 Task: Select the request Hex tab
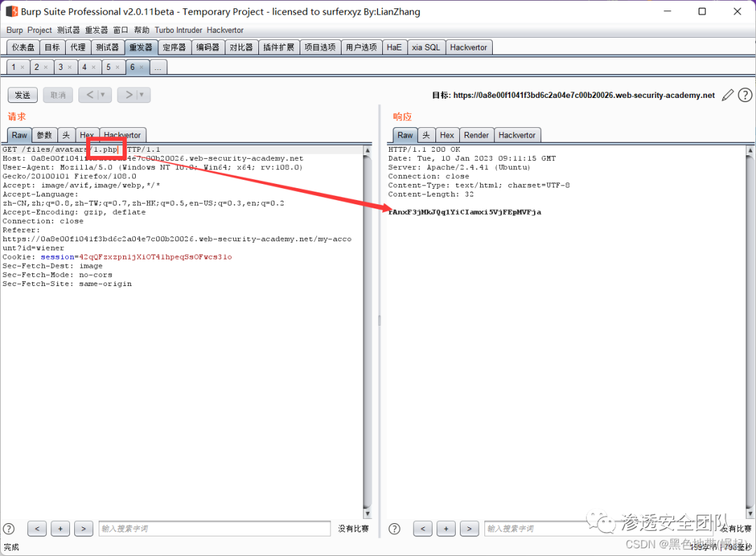[x=87, y=136]
